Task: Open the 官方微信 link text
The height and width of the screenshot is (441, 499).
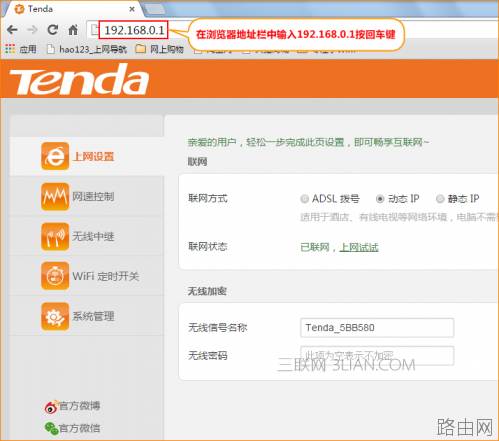Action: (79, 428)
